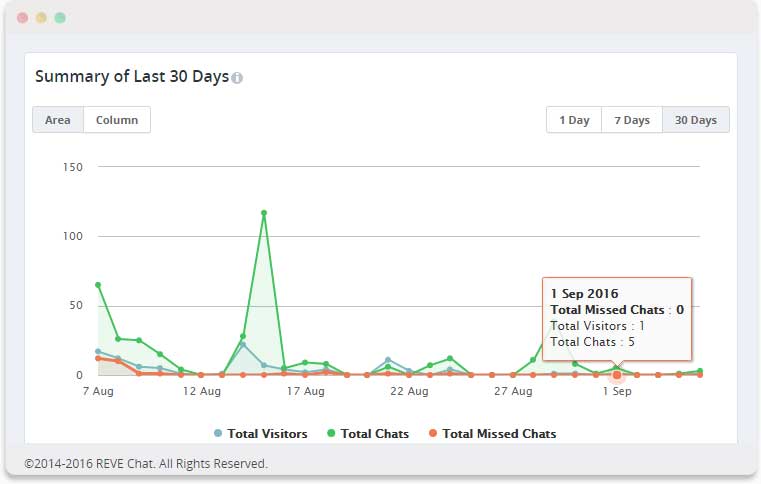Screen dimensions: 761x484
Task: Toggle the Total Visitors legend label
Action: tap(267, 434)
